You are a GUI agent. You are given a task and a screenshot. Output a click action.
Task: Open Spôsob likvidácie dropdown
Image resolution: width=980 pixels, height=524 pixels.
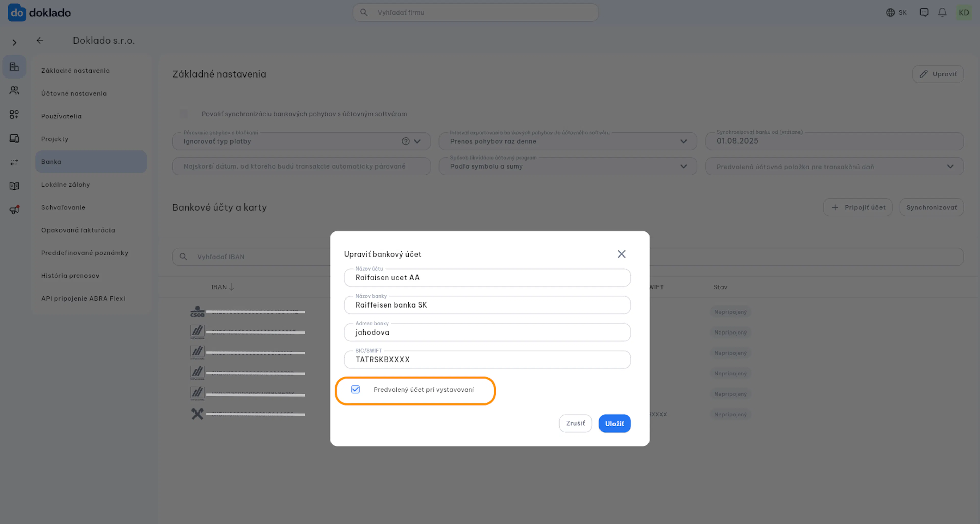(x=568, y=167)
